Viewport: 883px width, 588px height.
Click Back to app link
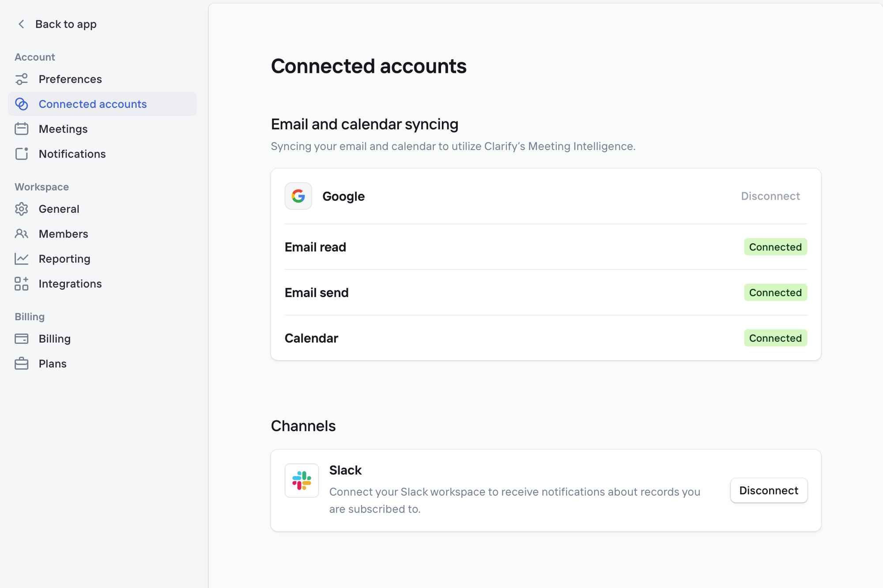66,24
